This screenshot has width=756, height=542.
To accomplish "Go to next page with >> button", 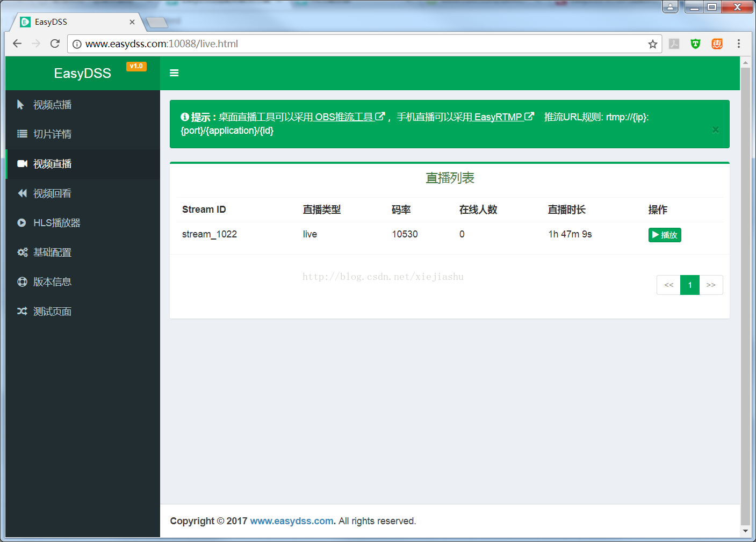I will coord(711,285).
